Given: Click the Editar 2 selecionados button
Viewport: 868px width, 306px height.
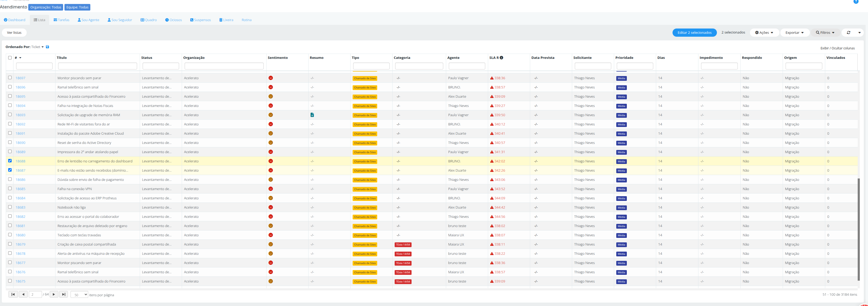Looking at the screenshot, I should 694,33.
